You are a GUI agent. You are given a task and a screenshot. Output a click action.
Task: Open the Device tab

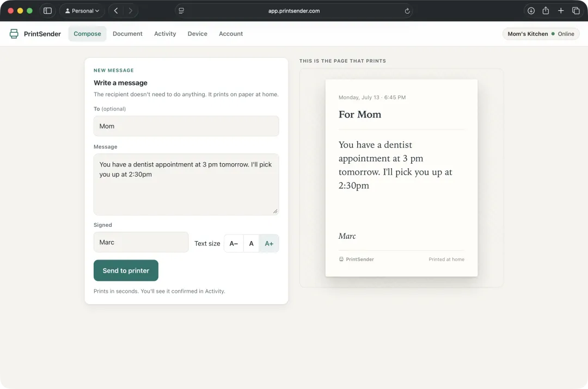coord(198,34)
